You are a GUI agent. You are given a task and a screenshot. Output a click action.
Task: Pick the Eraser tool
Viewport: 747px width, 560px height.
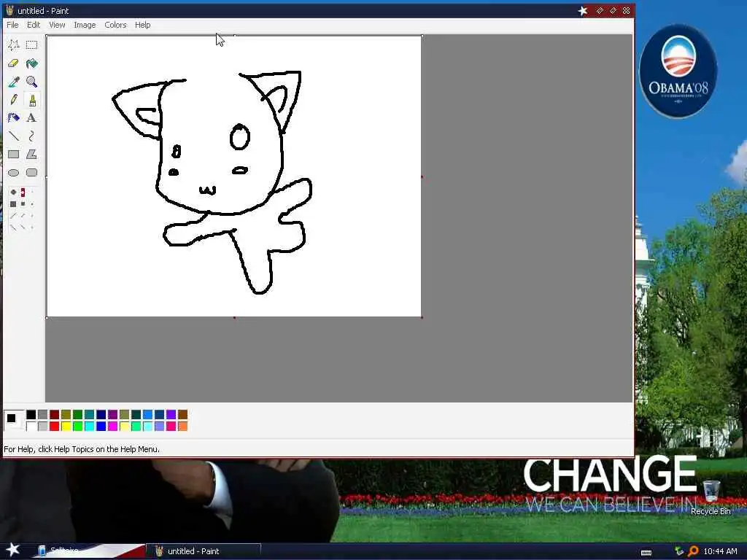pos(13,63)
